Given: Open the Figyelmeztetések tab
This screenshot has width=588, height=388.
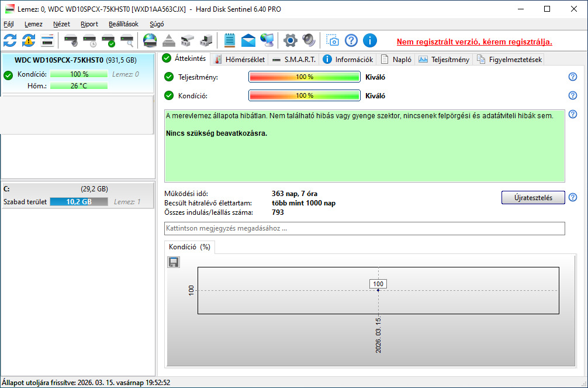Looking at the screenshot, I should click(509, 59).
